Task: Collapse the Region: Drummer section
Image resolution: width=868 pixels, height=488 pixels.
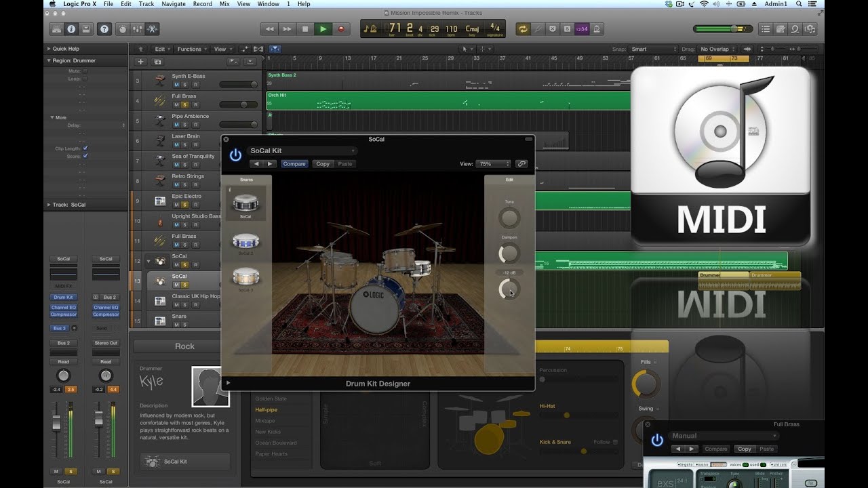Action: (49, 60)
